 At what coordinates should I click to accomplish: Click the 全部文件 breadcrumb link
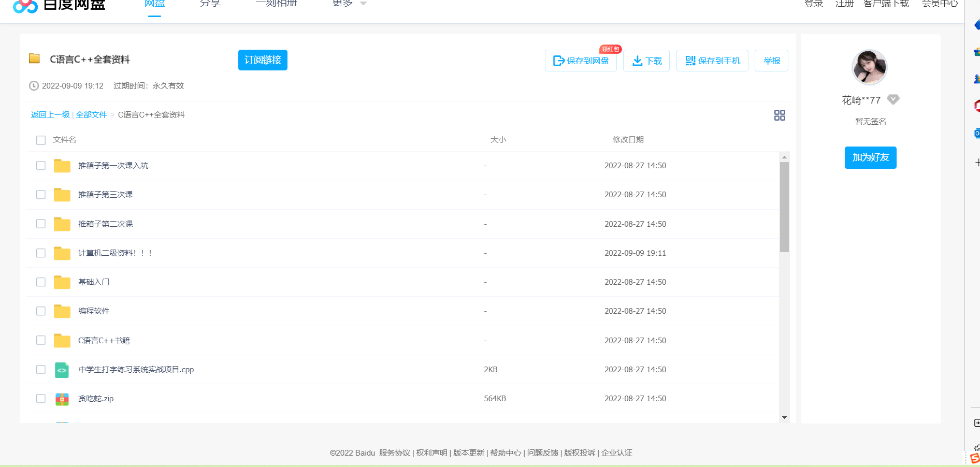(91, 115)
